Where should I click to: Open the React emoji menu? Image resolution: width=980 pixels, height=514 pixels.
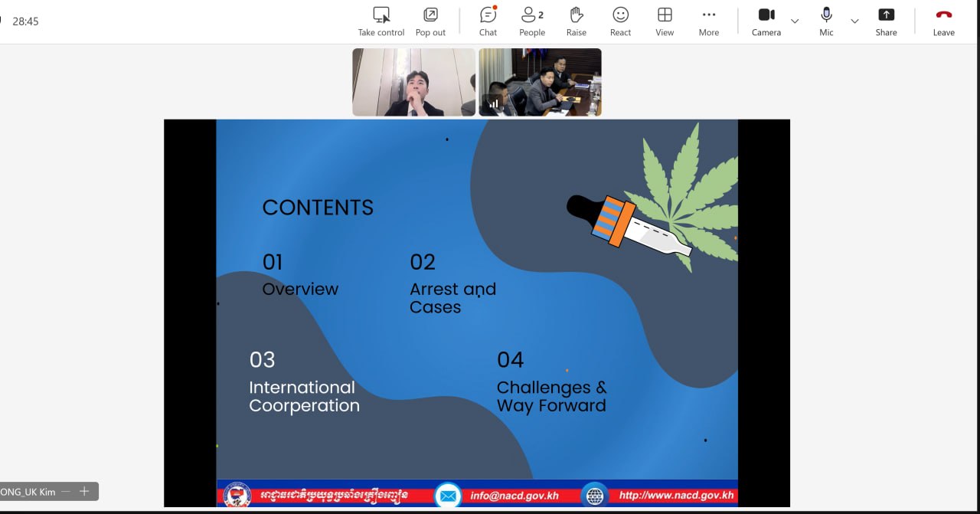pyautogui.click(x=620, y=21)
